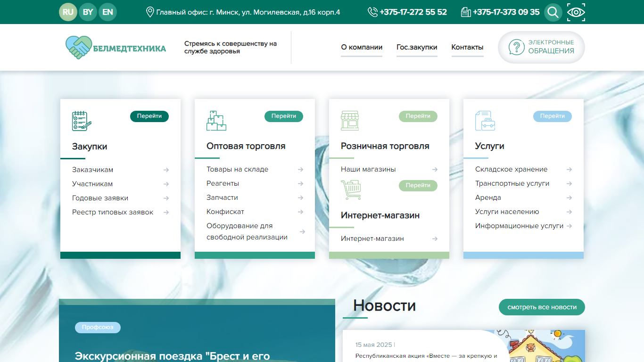
Task: Click Перейти button in Розничная торговля section
Action: click(418, 116)
